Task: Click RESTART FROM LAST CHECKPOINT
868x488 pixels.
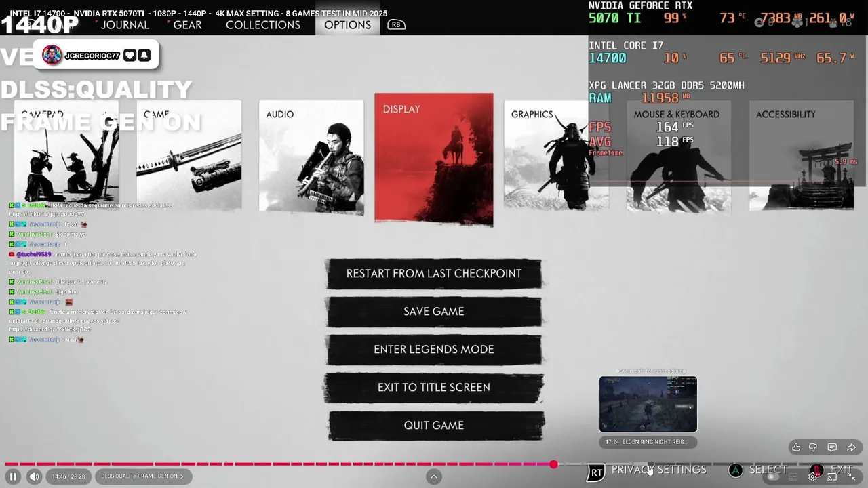Action: (x=434, y=274)
